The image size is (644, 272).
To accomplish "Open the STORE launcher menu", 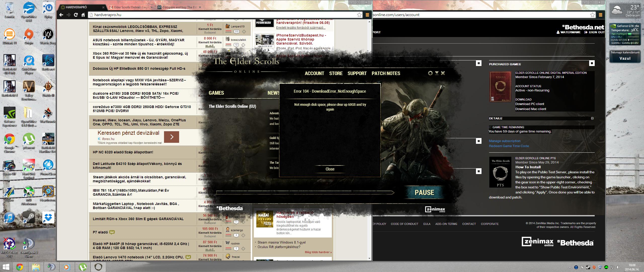I will tap(336, 73).
